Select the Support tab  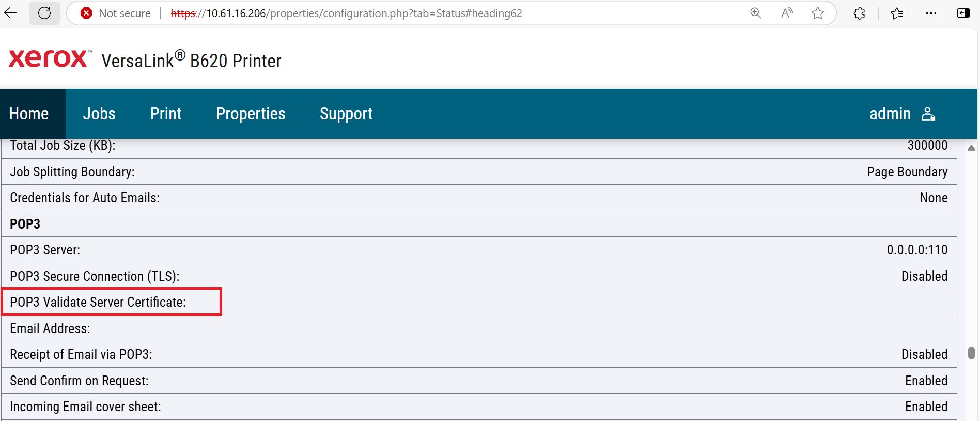click(x=346, y=114)
